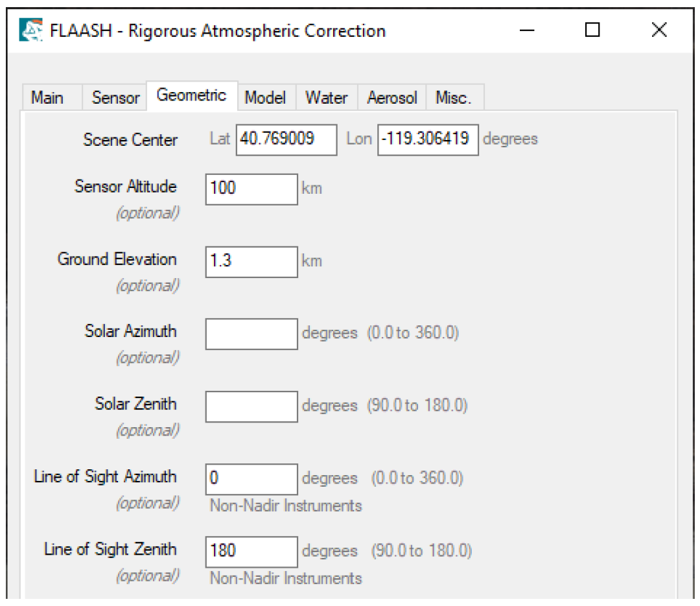Viewport: 700px width, 606px height.
Task: Close the FLAASH dialog window
Action: (x=659, y=30)
